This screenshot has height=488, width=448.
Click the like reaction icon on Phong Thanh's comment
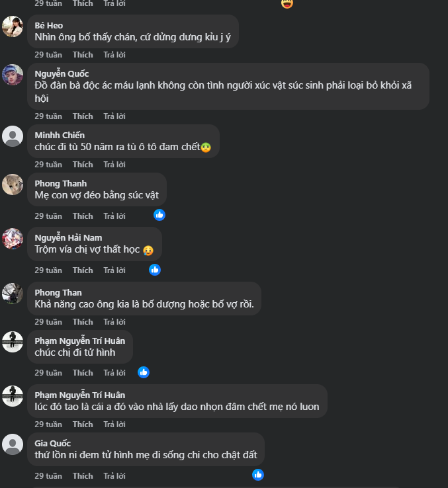coord(159,215)
